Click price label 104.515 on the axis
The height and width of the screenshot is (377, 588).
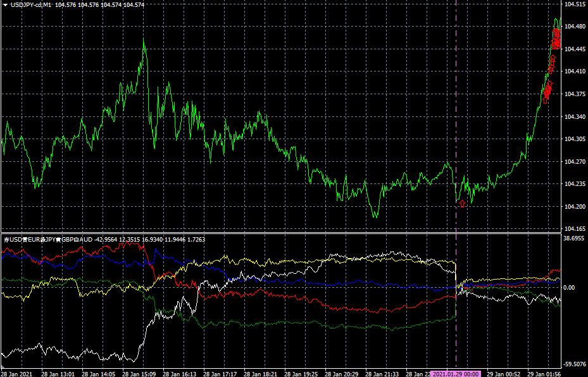pos(575,4)
